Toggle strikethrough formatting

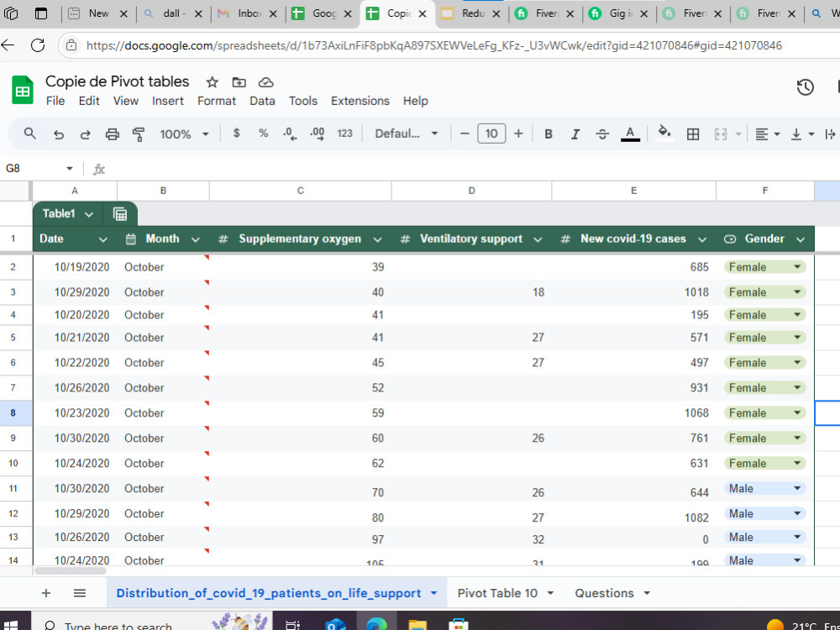tap(602, 134)
